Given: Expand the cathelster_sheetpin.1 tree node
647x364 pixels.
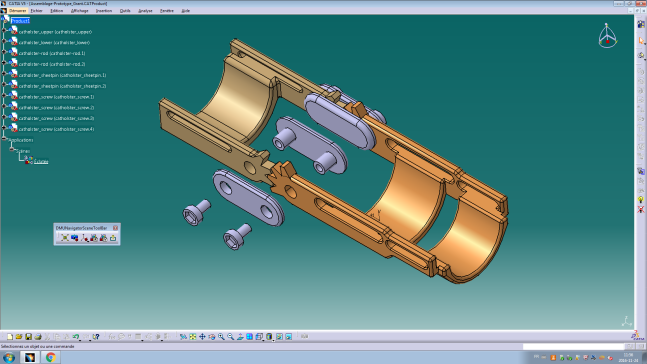Looking at the screenshot, I should point(4,74).
